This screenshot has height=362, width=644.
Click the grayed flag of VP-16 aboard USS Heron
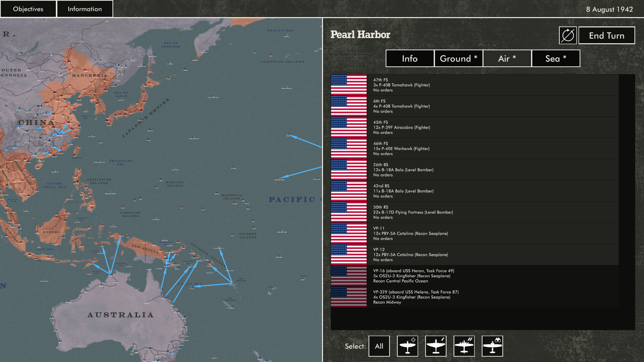point(348,276)
